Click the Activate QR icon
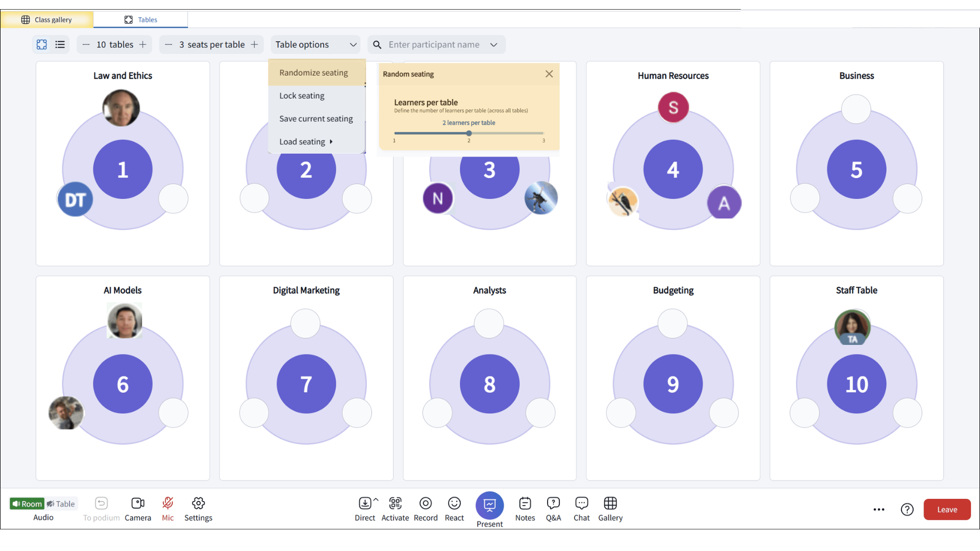Screen dimensions: 980x551 pos(396,504)
